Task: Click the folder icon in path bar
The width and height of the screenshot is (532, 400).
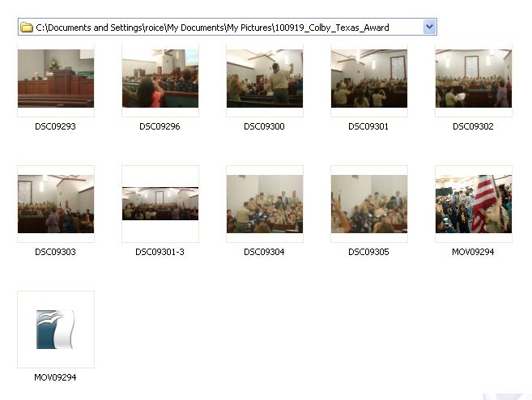Action: (x=26, y=28)
